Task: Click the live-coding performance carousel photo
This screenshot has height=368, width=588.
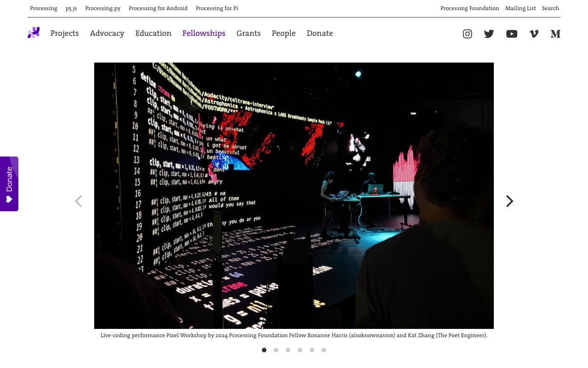Action: pyautogui.click(x=294, y=195)
